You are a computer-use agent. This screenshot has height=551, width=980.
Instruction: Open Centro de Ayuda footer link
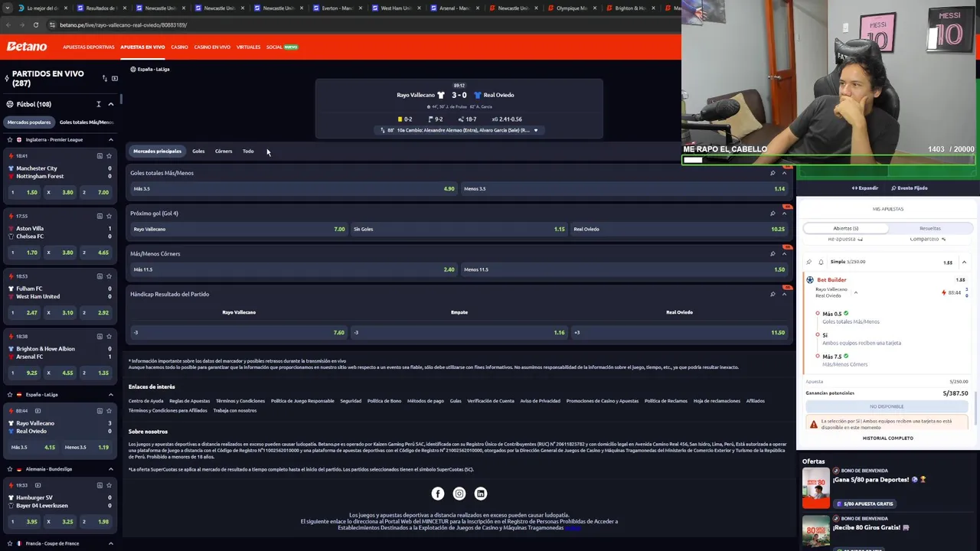pos(145,401)
